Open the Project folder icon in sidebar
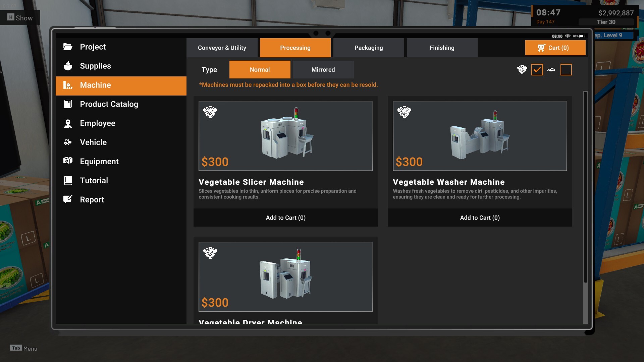 68,47
